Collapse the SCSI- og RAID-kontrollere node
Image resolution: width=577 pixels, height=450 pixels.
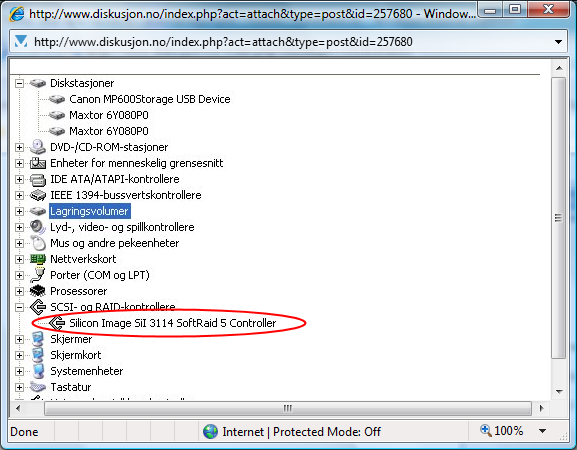20,307
